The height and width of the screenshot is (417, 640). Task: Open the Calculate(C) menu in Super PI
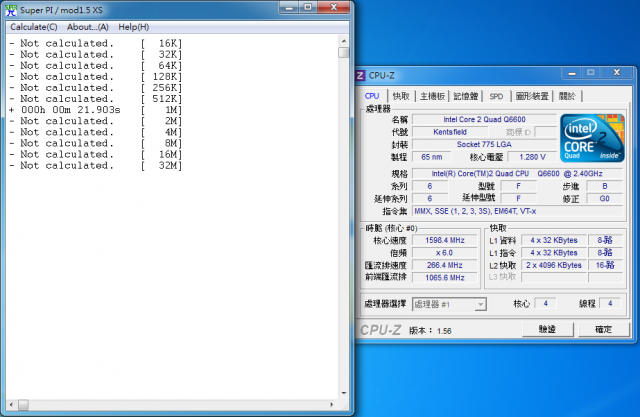(34, 27)
